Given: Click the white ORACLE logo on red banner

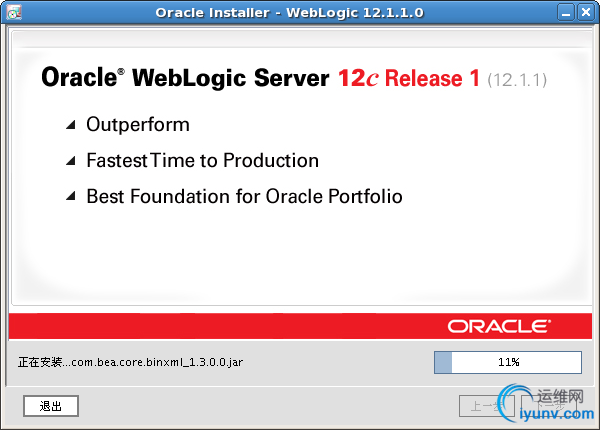Looking at the screenshot, I should pyautogui.click(x=499, y=326).
